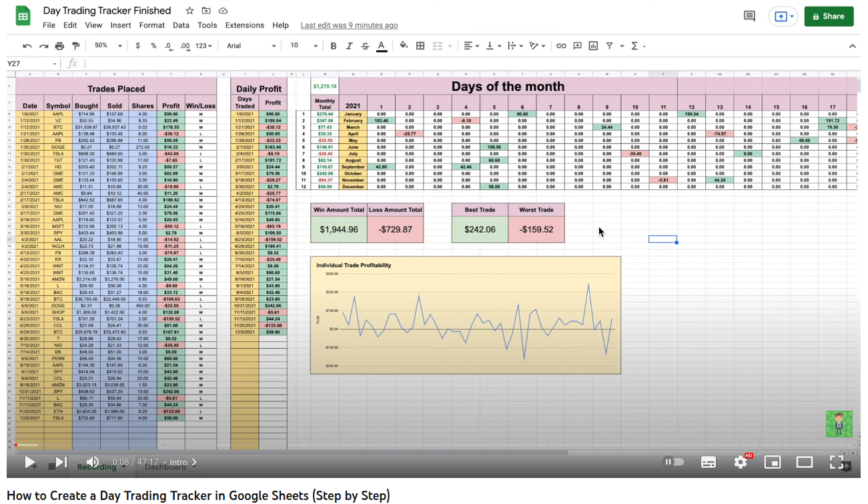
Task: Open the number format 123 dropdown
Action: pos(203,46)
